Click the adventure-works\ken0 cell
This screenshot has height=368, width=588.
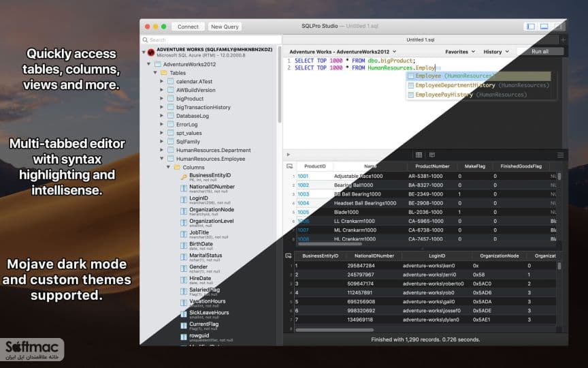point(429,266)
